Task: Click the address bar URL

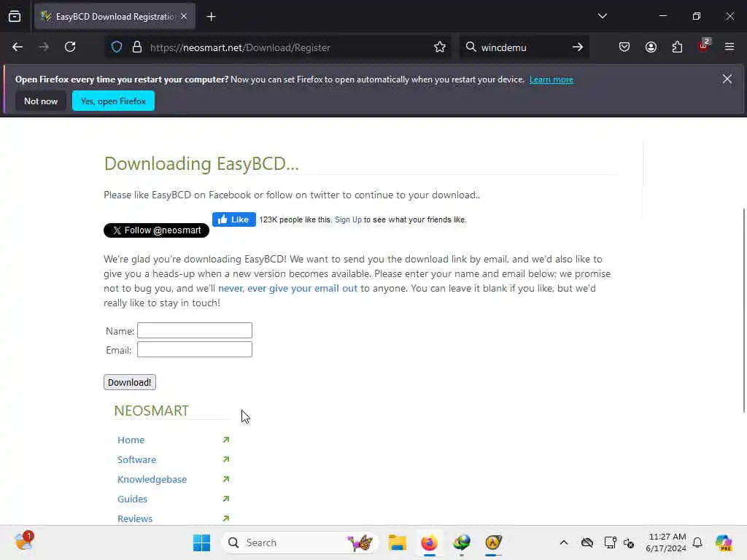Action: pos(240,47)
